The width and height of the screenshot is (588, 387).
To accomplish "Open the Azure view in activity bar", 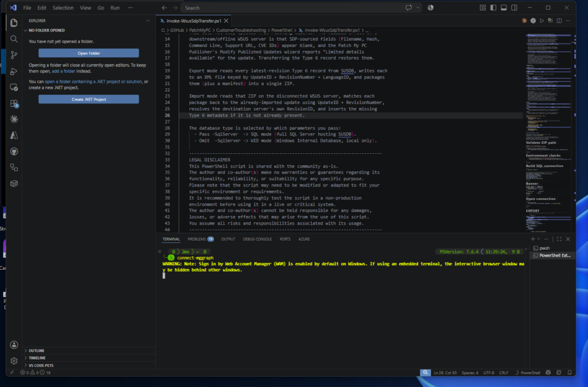I will (x=14, y=136).
